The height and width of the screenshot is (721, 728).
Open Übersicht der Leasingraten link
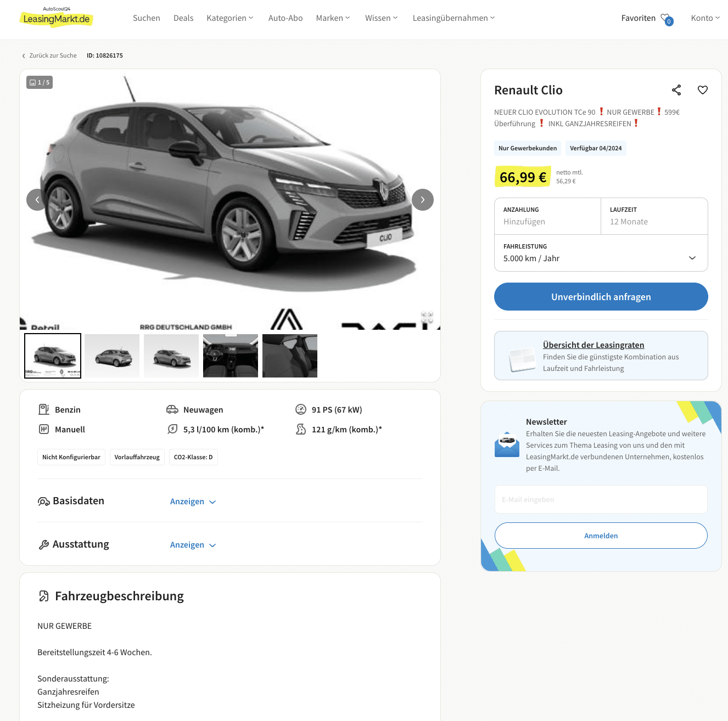(593, 345)
